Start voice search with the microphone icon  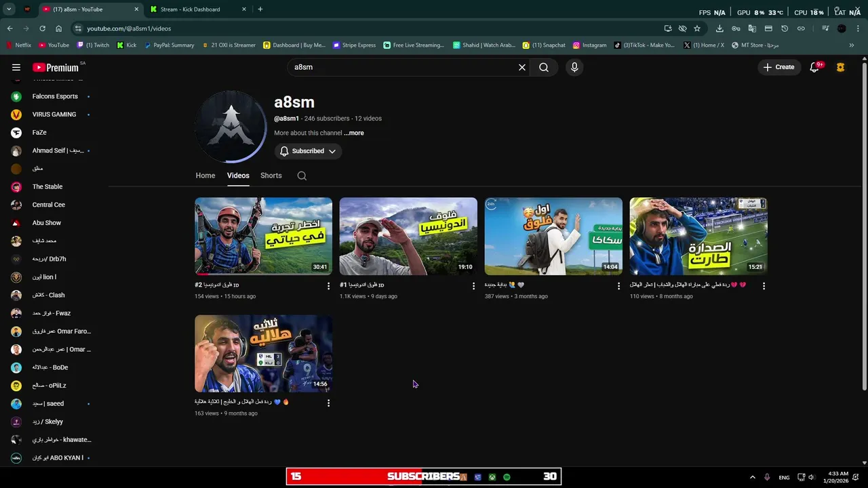(574, 67)
